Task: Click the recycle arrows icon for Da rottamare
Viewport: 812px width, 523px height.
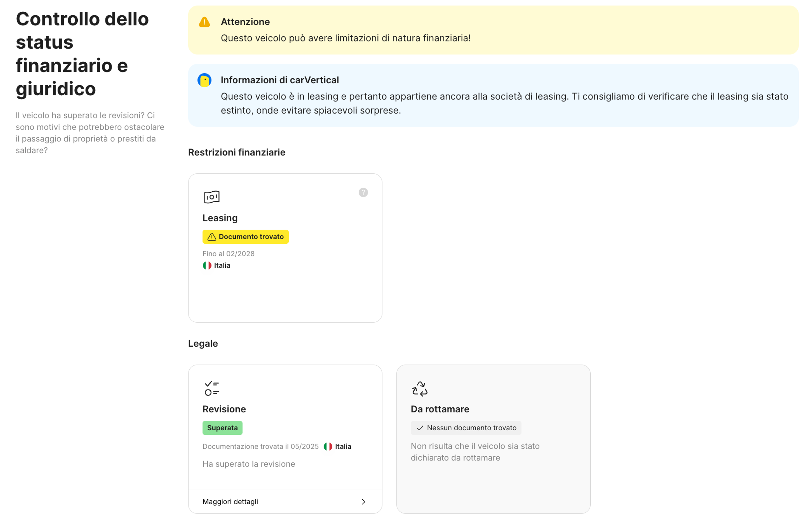Action: (420, 388)
